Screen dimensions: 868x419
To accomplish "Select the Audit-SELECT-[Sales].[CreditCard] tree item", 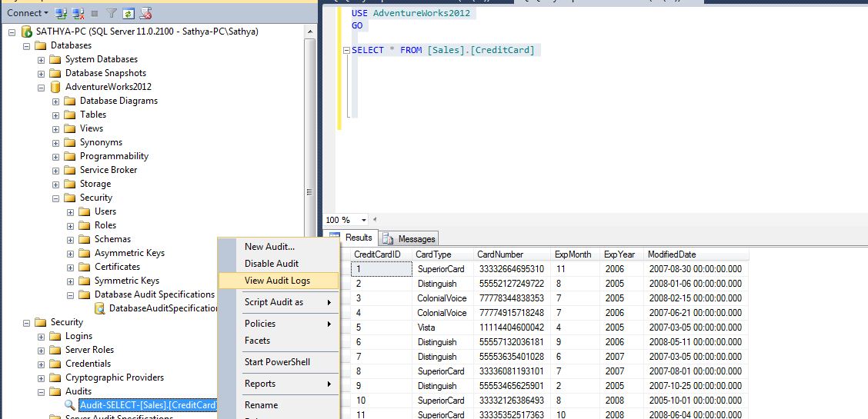I will [148, 405].
